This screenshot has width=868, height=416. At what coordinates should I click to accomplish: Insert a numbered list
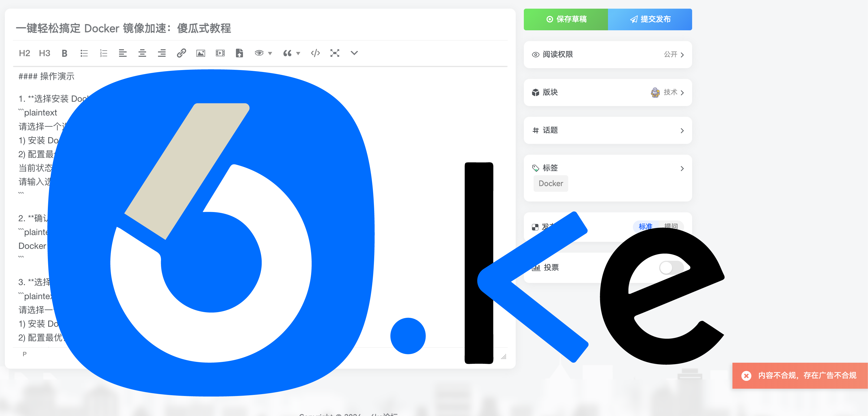coord(103,53)
